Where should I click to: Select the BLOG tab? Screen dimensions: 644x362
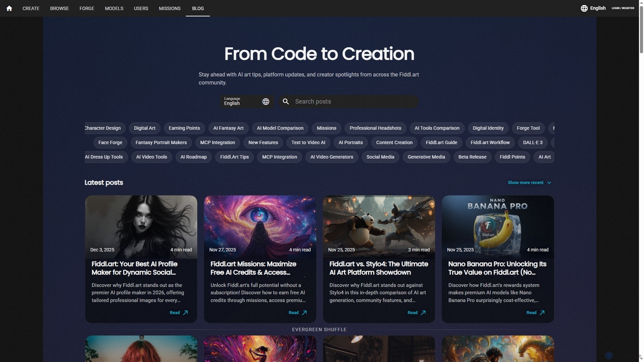(x=198, y=9)
